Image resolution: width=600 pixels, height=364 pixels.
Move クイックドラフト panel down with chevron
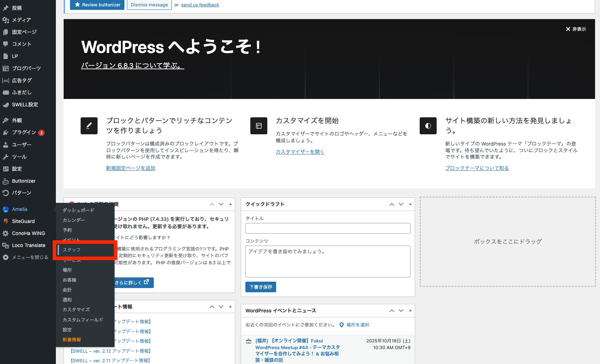coord(401,204)
